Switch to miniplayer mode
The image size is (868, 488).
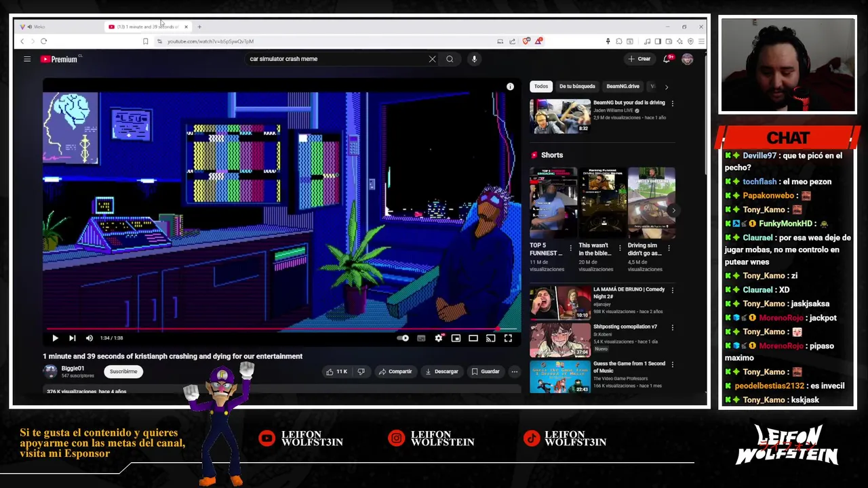click(x=456, y=338)
